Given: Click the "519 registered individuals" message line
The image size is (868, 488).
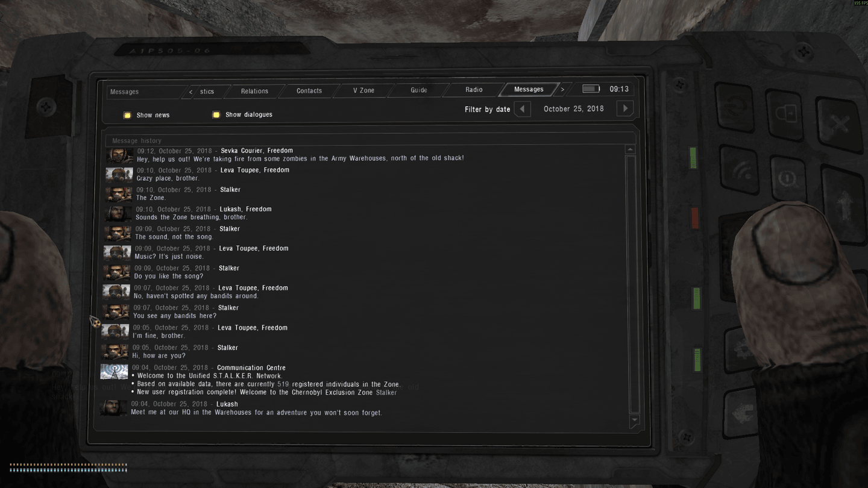Looking at the screenshot, I should [x=266, y=384].
